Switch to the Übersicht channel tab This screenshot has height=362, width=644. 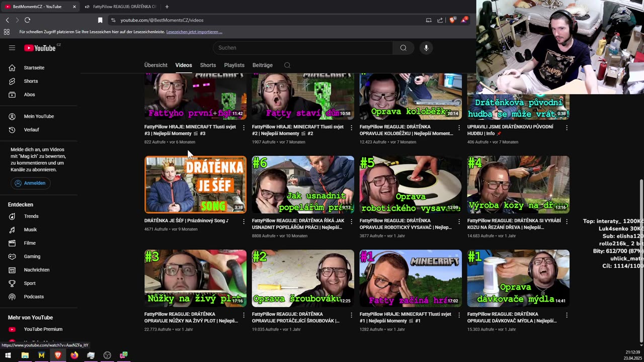(156, 65)
